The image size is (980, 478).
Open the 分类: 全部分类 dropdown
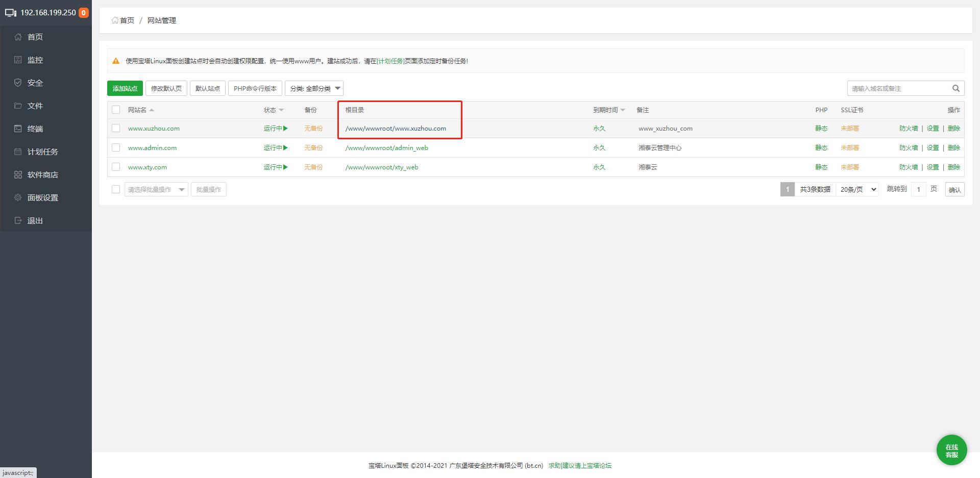(x=314, y=88)
